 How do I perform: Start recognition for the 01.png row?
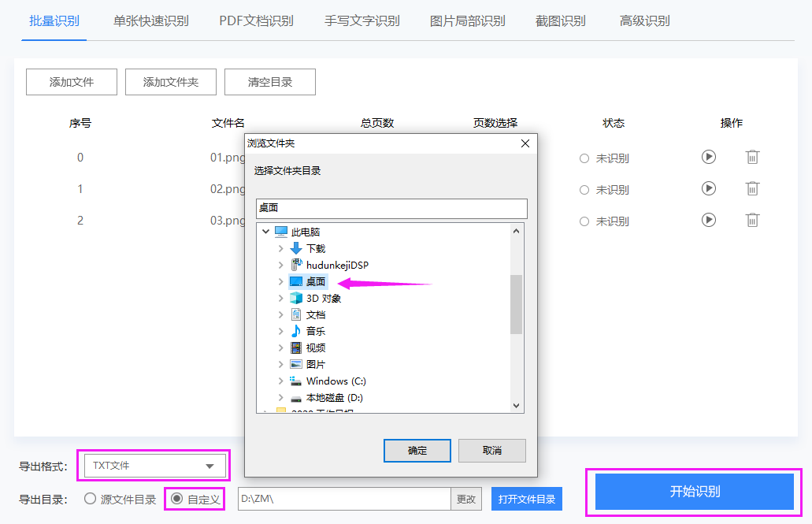click(x=708, y=157)
